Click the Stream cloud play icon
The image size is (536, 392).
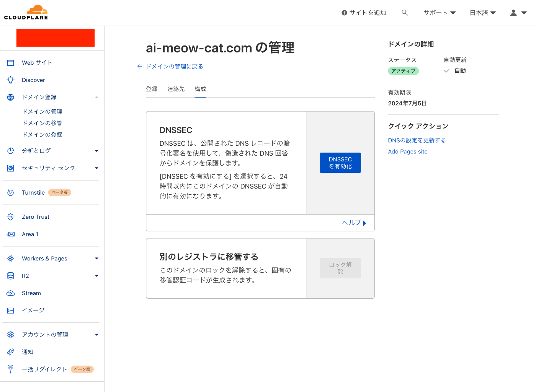[x=11, y=293]
